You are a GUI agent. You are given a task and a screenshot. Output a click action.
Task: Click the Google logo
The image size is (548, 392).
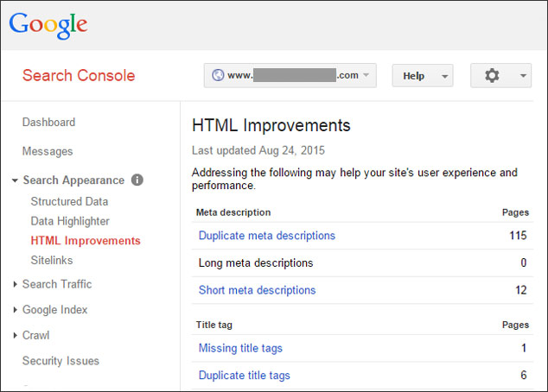pos(48,25)
